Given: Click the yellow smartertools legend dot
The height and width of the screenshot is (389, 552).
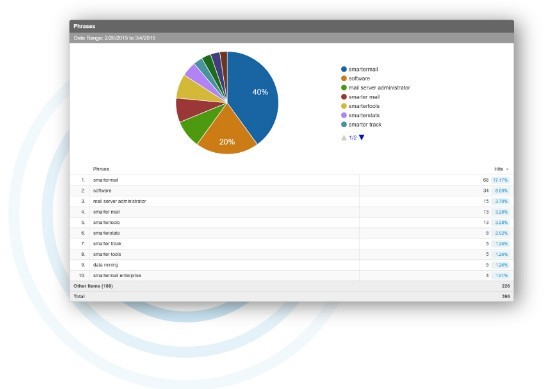Looking at the screenshot, I should click(x=344, y=106).
